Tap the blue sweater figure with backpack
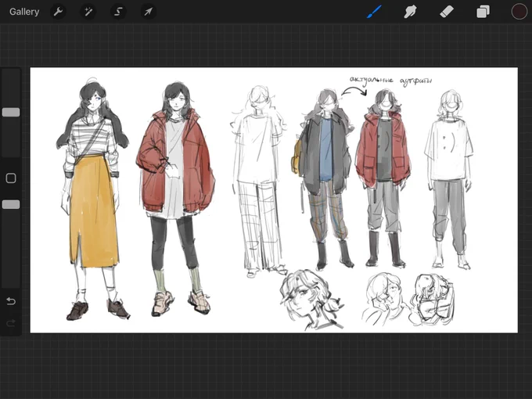 322,178
